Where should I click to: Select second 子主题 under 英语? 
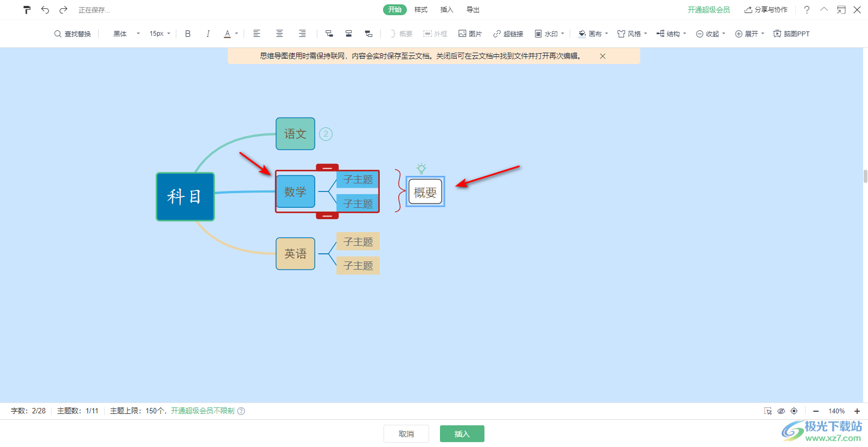pyautogui.click(x=358, y=265)
